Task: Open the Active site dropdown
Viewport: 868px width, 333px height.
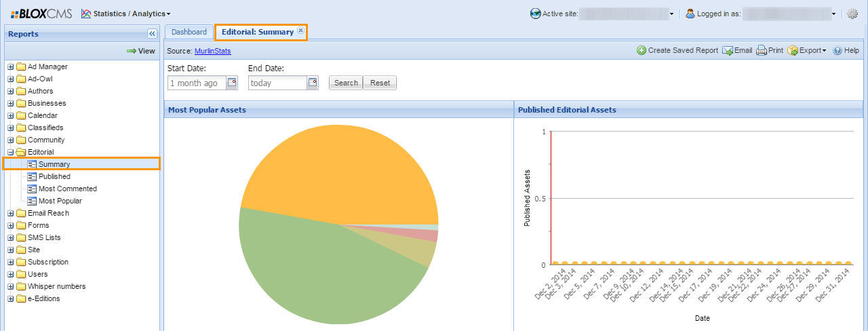Action: (x=671, y=14)
